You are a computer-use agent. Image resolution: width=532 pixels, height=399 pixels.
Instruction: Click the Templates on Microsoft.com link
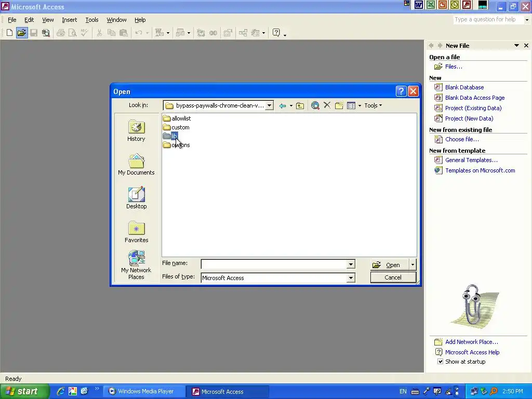click(480, 170)
